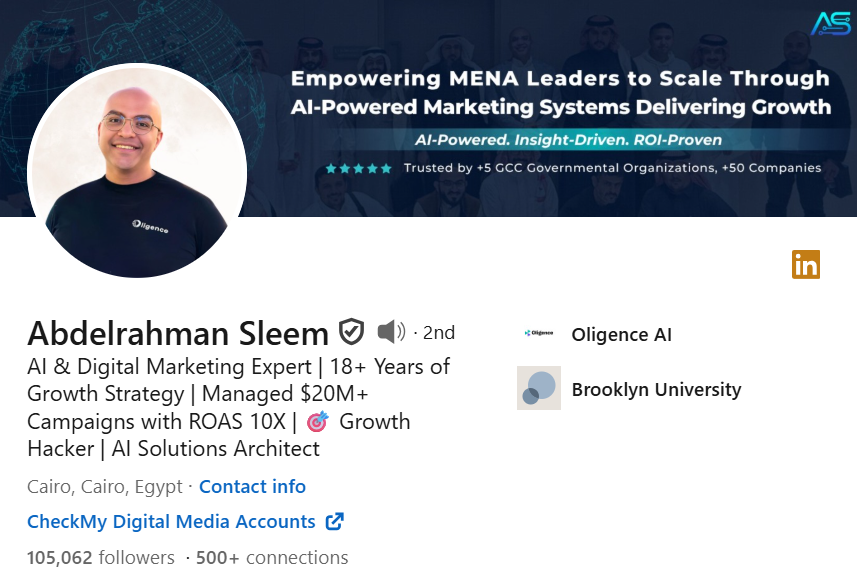Click the five-star rating in banner
Screen dimensions: 857x573
point(359,169)
